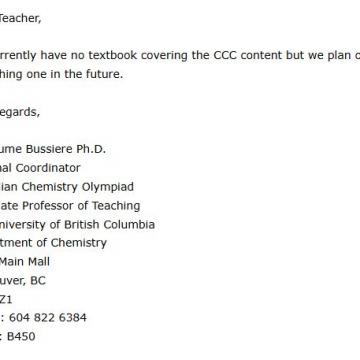Screen dimensions: 360x360
Task: Click the word "covering" in the first sentence
Action: pyautogui.click(x=165, y=56)
